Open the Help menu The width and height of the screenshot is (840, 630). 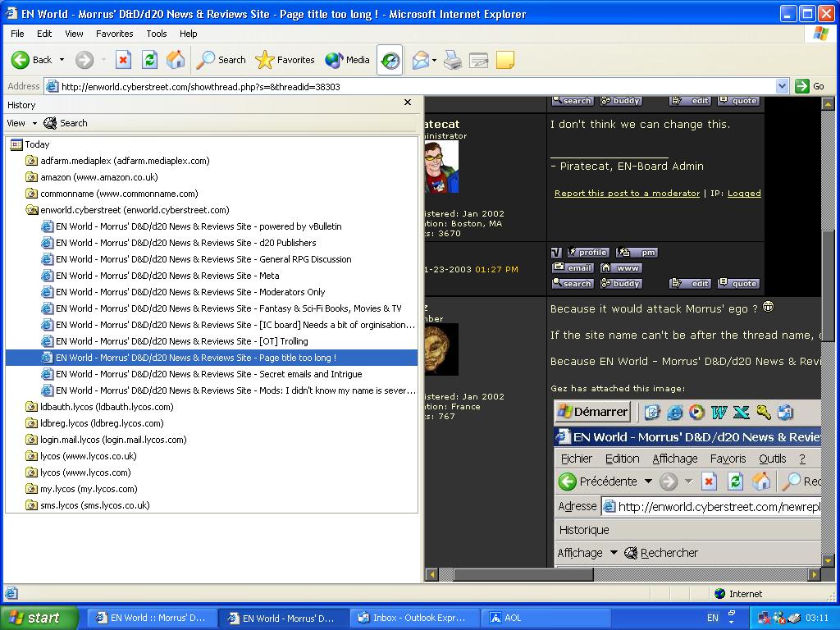point(188,34)
